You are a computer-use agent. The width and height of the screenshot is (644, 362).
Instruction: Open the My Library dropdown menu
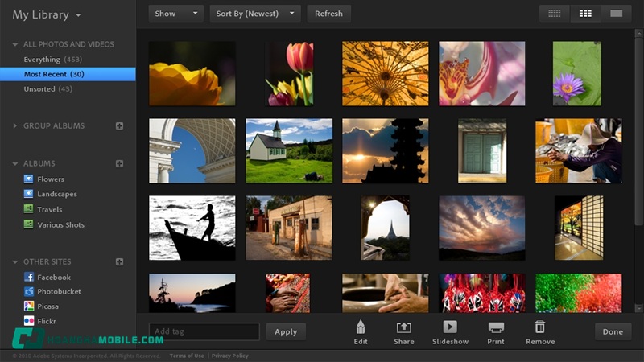(46, 15)
